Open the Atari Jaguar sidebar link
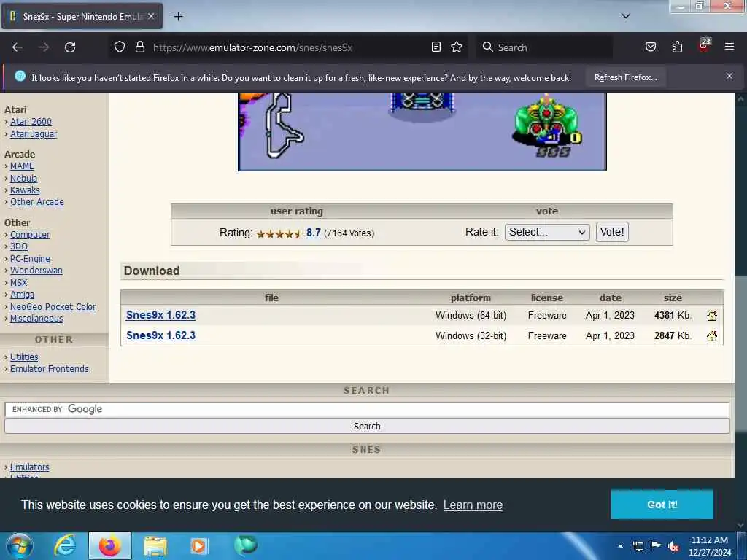Screen dimensions: 747x560 [34, 134]
